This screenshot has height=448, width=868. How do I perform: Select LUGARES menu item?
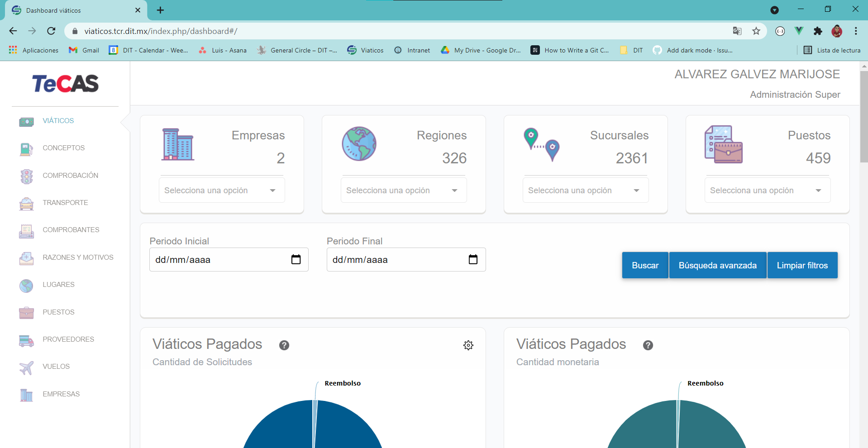coord(59,285)
